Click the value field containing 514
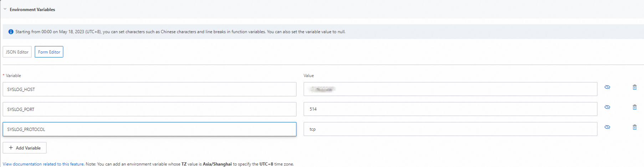This screenshot has width=644, height=167. [x=450, y=109]
